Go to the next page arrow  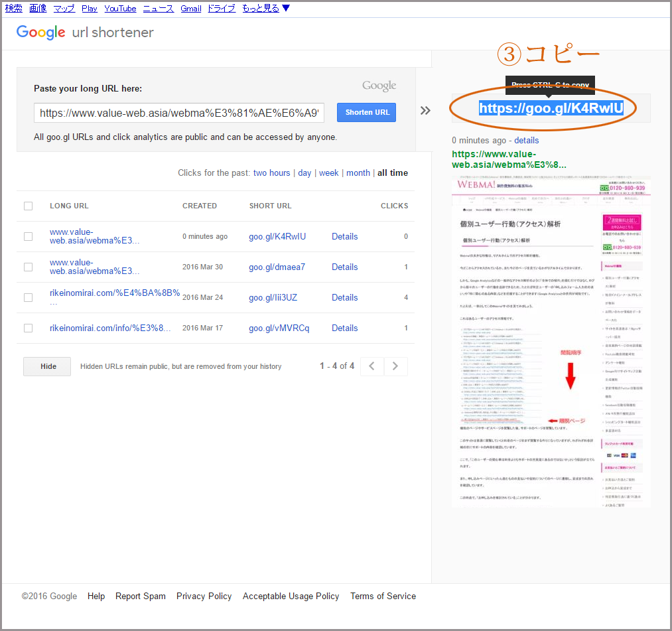point(395,366)
